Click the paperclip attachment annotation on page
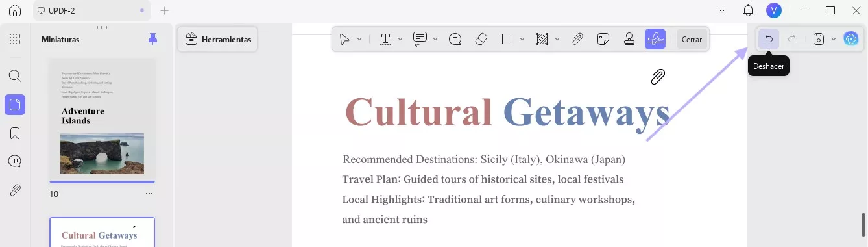Image resolution: width=868 pixels, height=247 pixels. [658, 77]
